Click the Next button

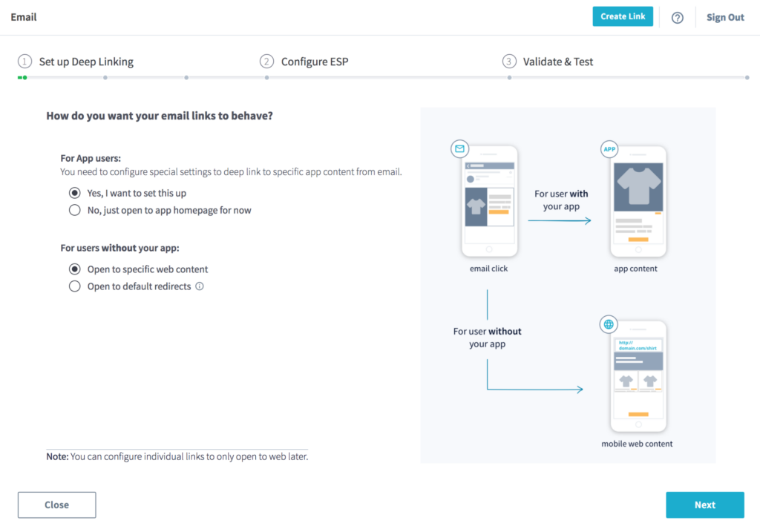pos(704,505)
